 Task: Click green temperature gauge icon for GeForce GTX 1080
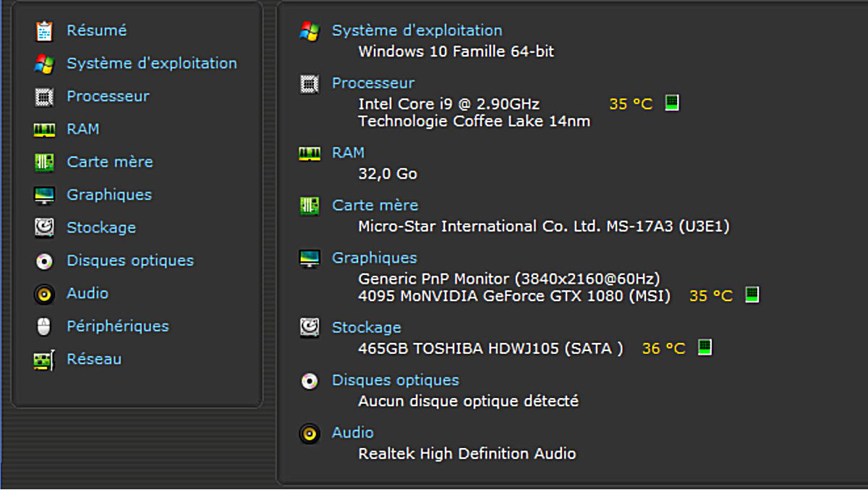[752, 295]
